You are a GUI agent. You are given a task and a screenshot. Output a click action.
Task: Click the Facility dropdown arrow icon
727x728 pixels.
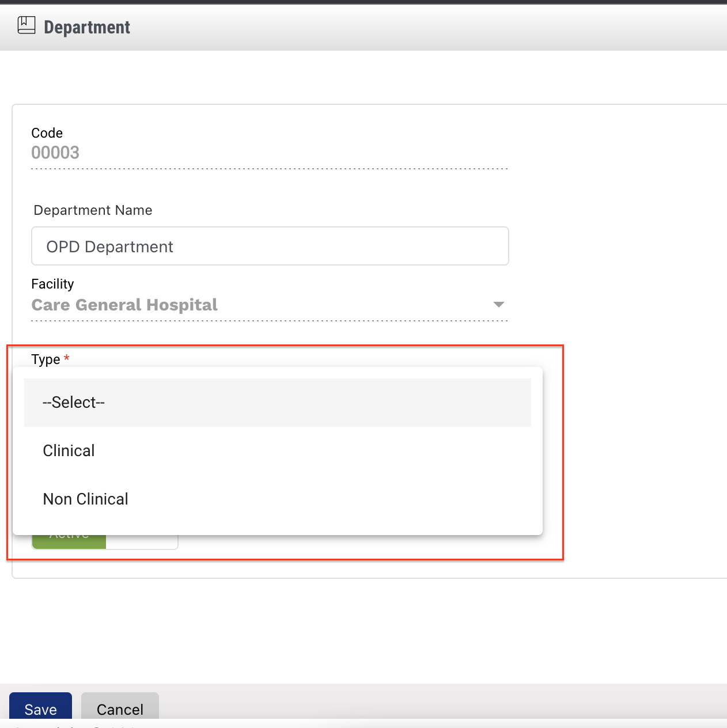[x=499, y=305]
